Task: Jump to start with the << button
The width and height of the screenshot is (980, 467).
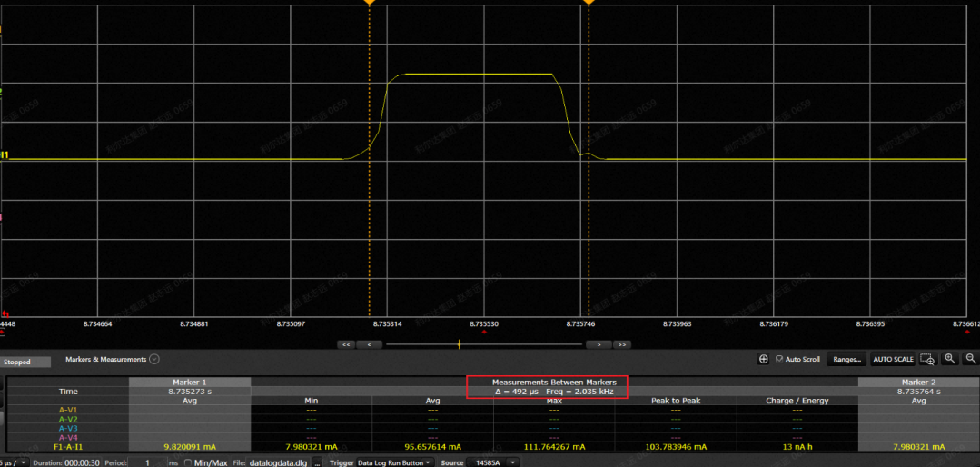Action: [x=345, y=345]
